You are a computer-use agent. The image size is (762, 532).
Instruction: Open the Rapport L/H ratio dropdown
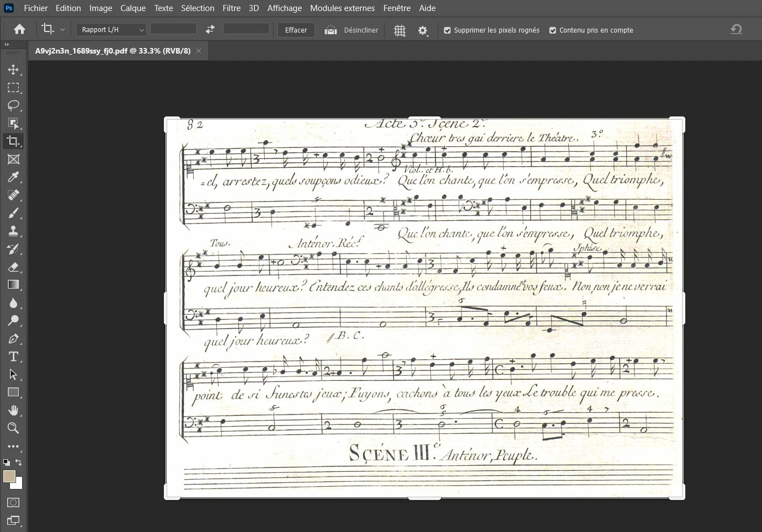click(111, 30)
